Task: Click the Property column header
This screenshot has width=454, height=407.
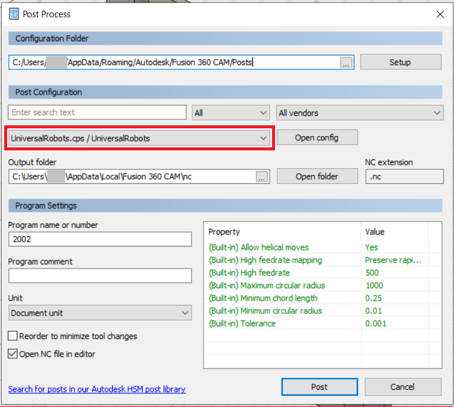Action: pos(282,232)
